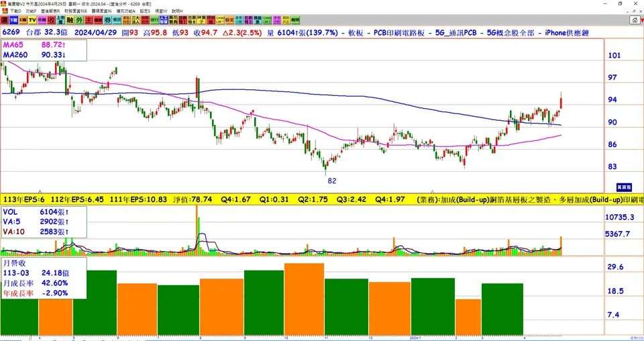Select the cyan 上市櫃 listed stocks icon
This screenshot has width=644, height=341.
tap(61, 20)
